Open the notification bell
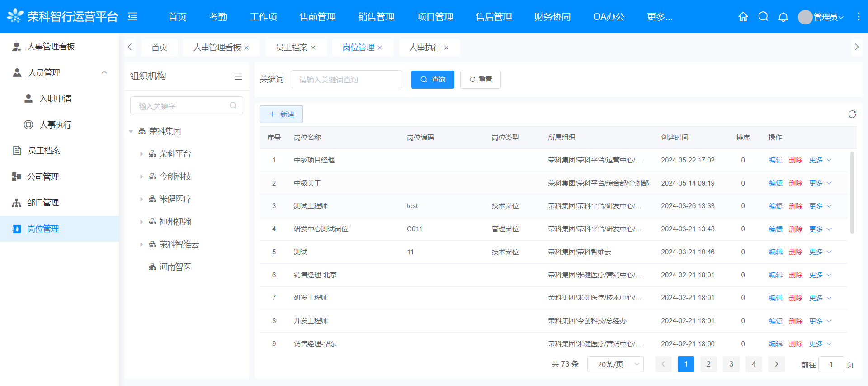This screenshot has height=386, width=868. click(x=783, y=17)
